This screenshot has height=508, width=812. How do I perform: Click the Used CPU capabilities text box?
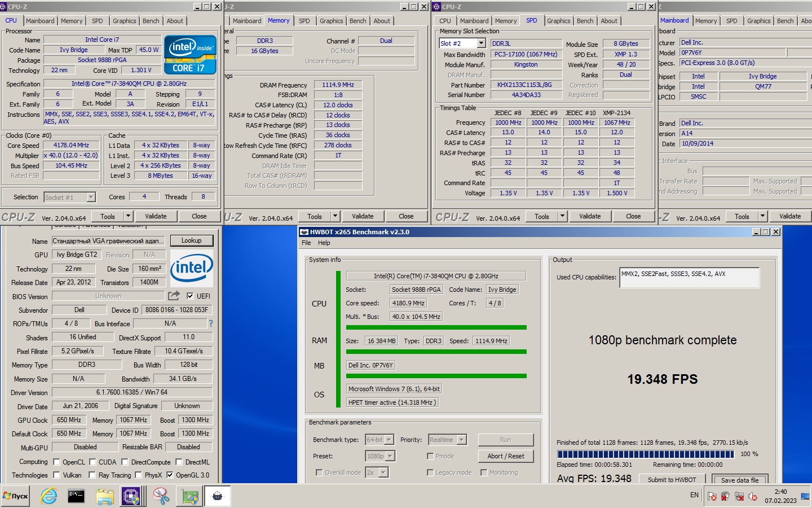690,278
